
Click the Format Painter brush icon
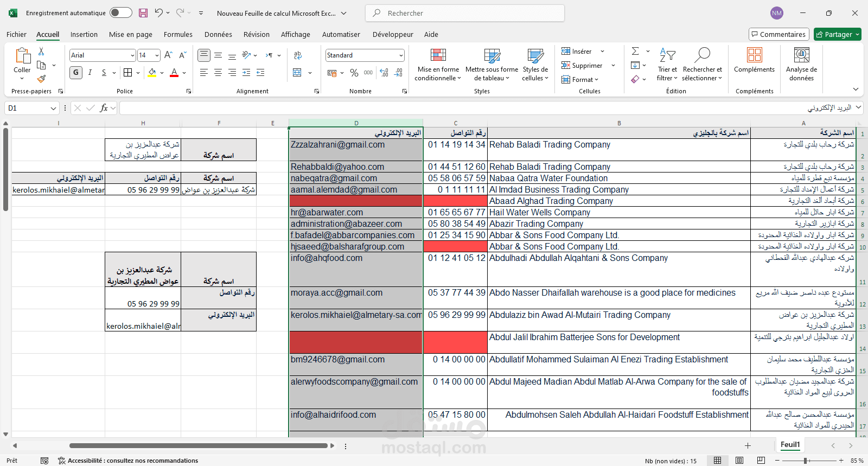pos(41,79)
